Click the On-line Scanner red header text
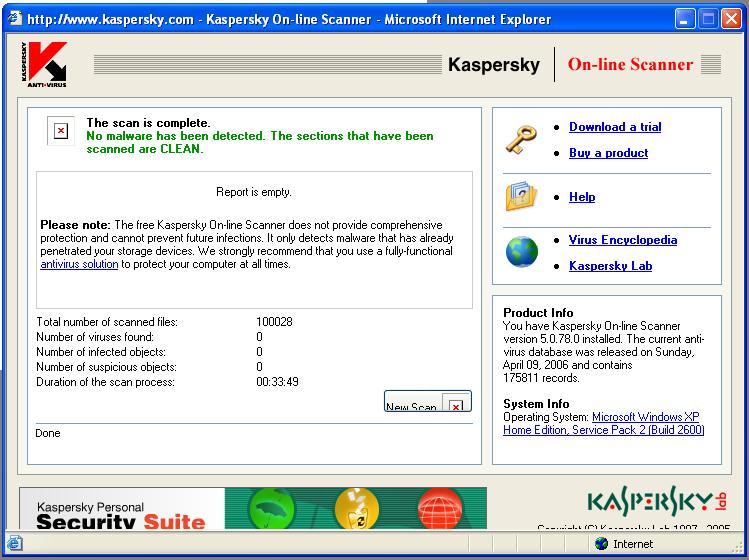This screenshot has height=560, width=749. 630,64
